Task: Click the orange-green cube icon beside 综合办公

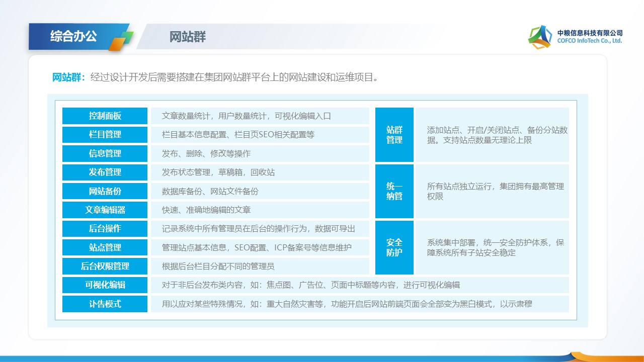Action: tap(121, 41)
